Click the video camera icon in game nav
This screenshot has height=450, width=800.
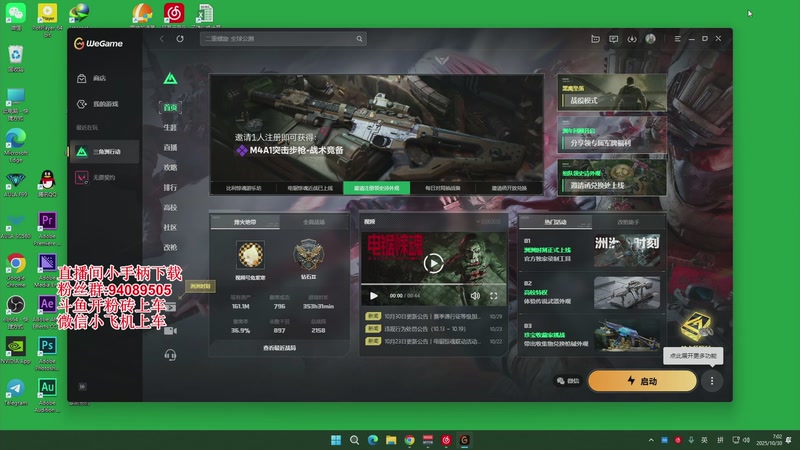click(170, 331)
